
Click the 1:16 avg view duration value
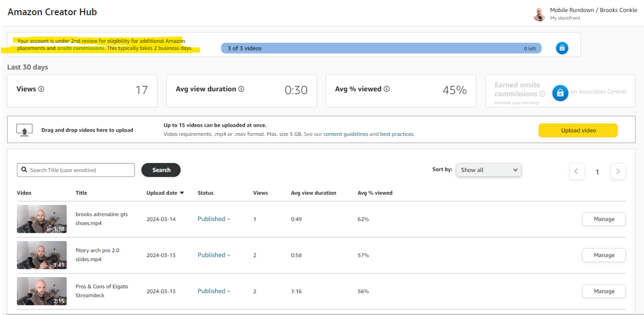tap(296, 291)
